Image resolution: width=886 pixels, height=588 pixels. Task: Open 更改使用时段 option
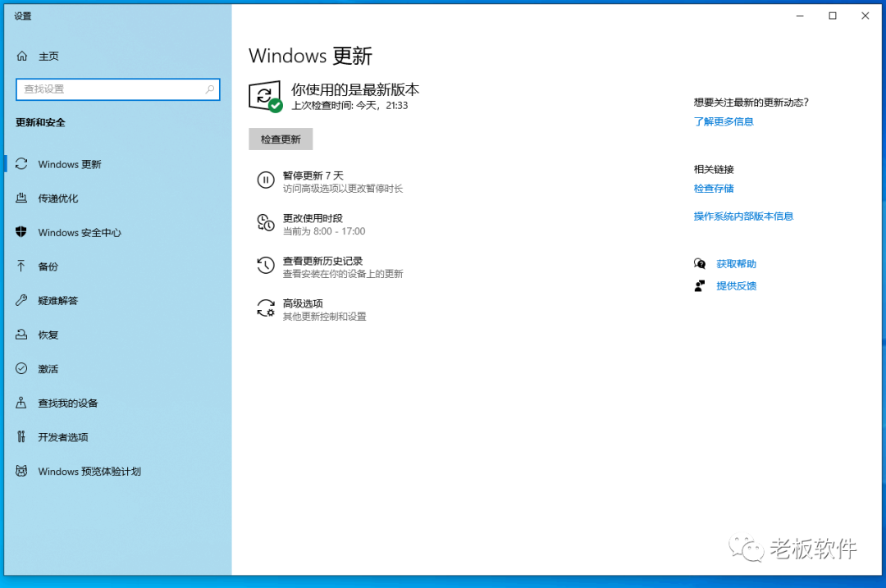click(313, 218)
